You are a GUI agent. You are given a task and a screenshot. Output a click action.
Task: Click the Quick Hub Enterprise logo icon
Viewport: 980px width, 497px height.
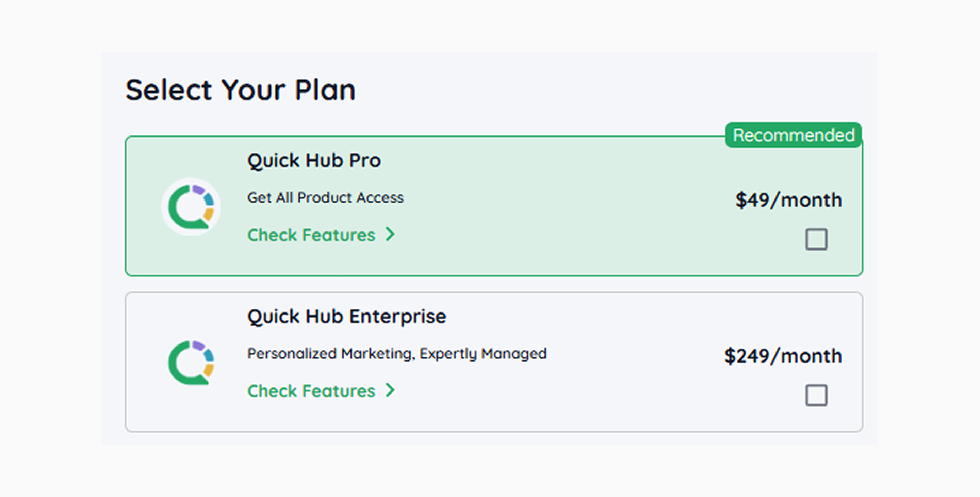191,363
